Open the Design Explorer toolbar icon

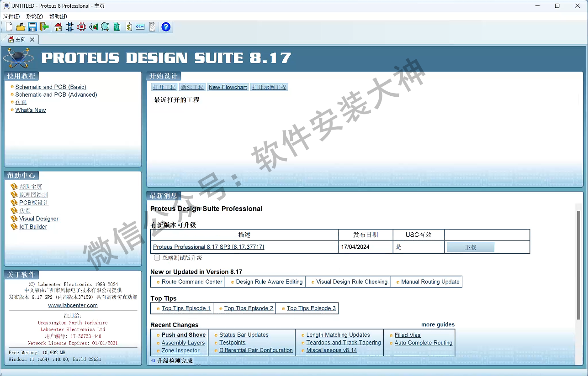pyautogui.click(x=117, y=27)
